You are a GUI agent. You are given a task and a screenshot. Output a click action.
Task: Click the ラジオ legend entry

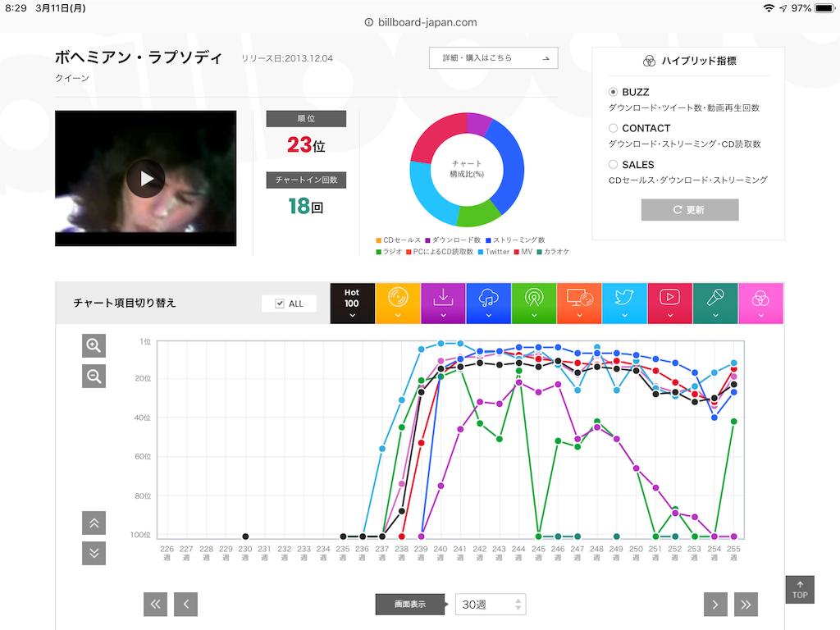pyautogui.click(x=389, y=252)
